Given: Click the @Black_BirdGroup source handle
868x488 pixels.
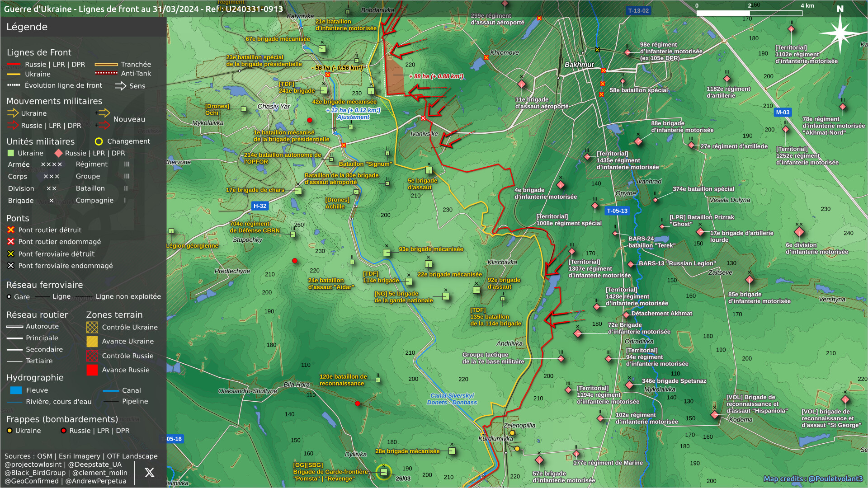Looking at the screenshot, I should click(35, 473).
